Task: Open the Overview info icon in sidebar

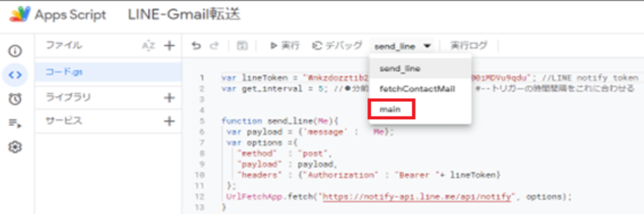Action: click(x=15, y=51)
